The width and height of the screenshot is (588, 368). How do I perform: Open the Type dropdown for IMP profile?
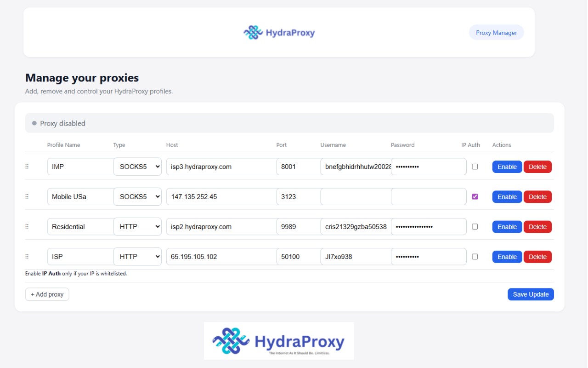tap(137, 167)
